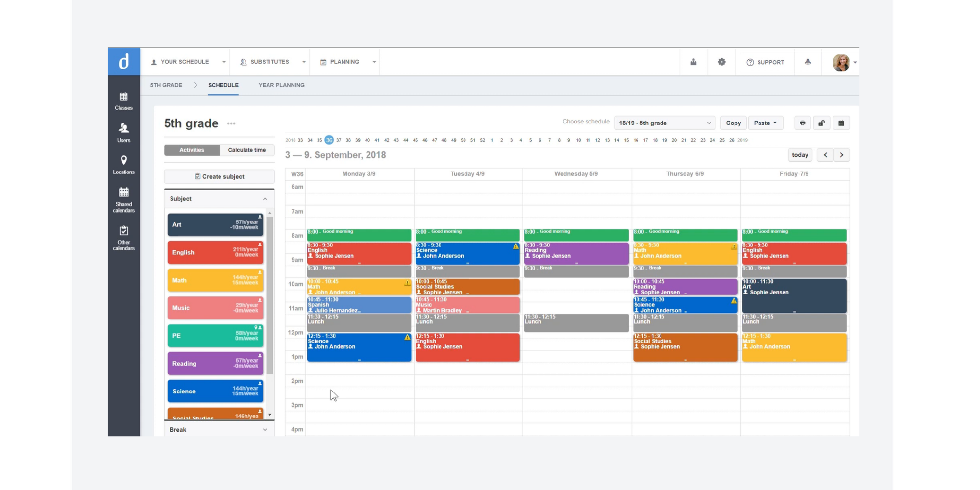Open the Classes sidebar section
This screenshot has height=490, width=980.
(123, 101)
